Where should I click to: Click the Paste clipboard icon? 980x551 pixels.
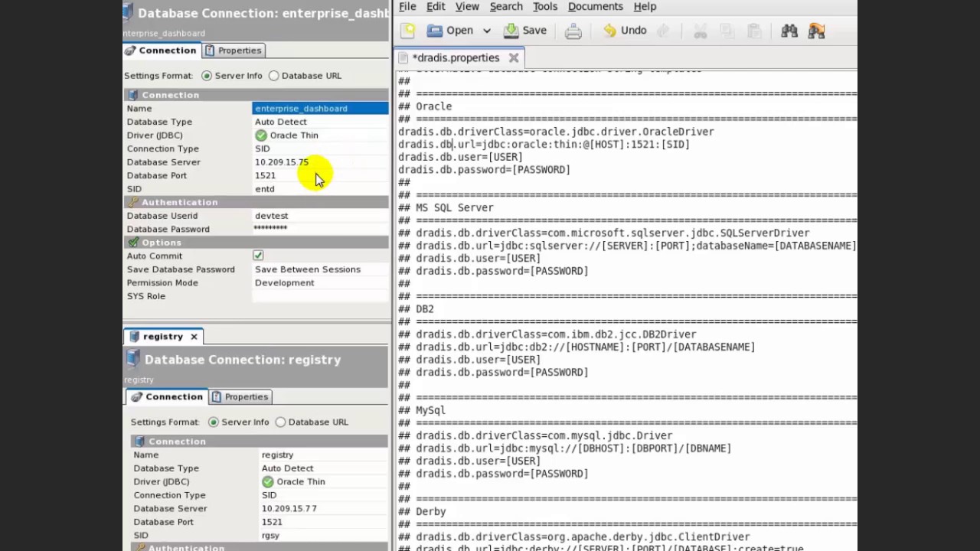tap(754, 31)
